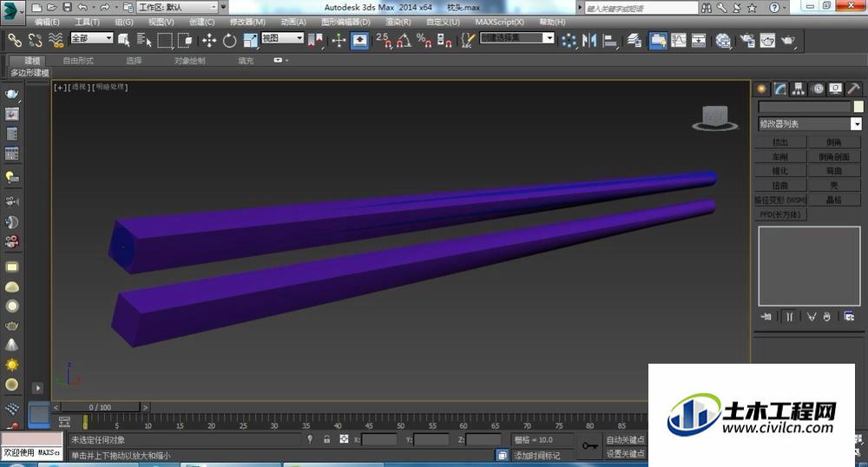Screen dimensions: 868x467
Task: Toggle Angle Snap
Action: (x=404, y=40)
